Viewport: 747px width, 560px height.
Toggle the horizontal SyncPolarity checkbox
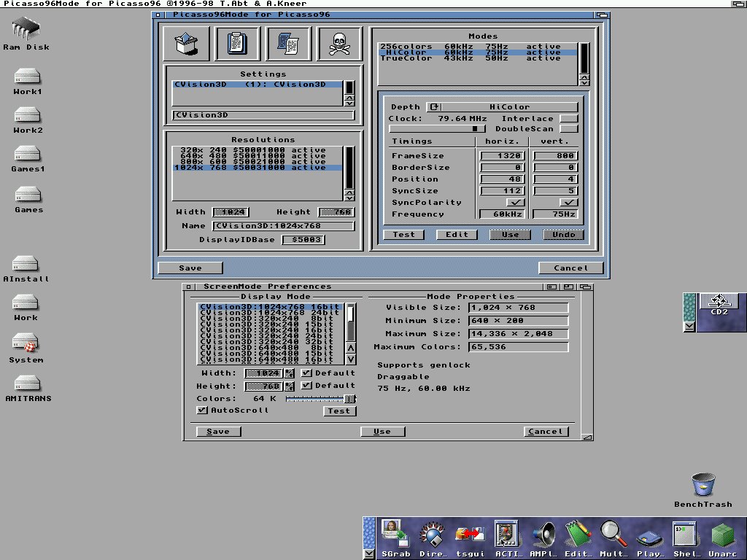click(515, 203)
